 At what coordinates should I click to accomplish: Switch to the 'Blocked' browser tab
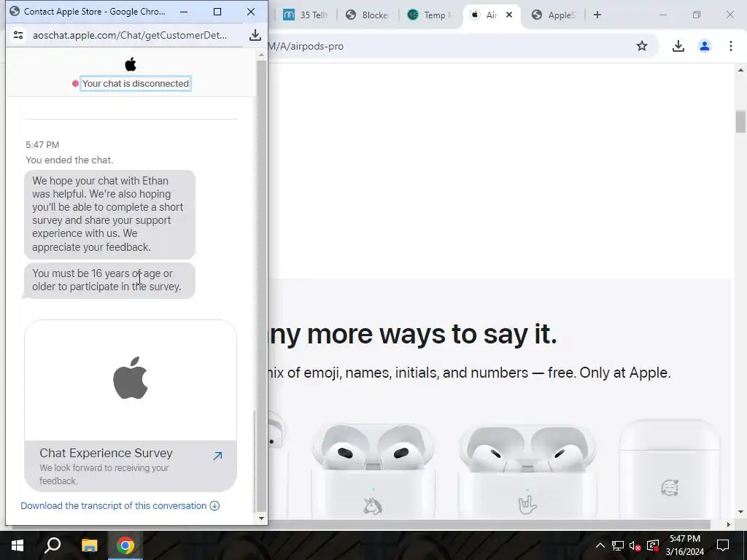[368, 15]
